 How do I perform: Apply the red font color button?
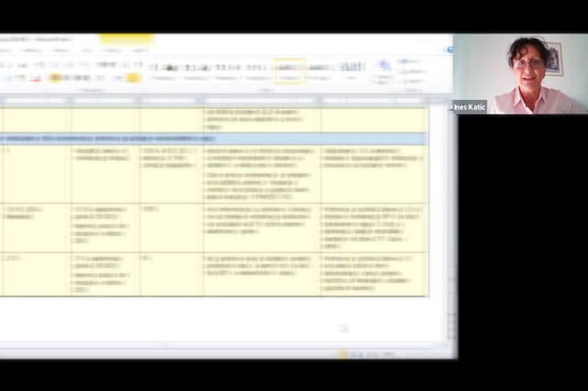click(x=35, y=78)
